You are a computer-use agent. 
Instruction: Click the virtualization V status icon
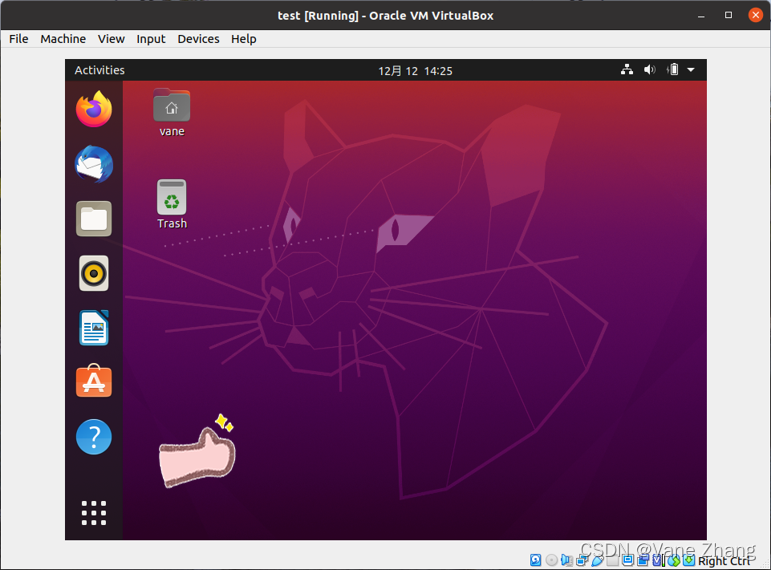coord(657,560)
